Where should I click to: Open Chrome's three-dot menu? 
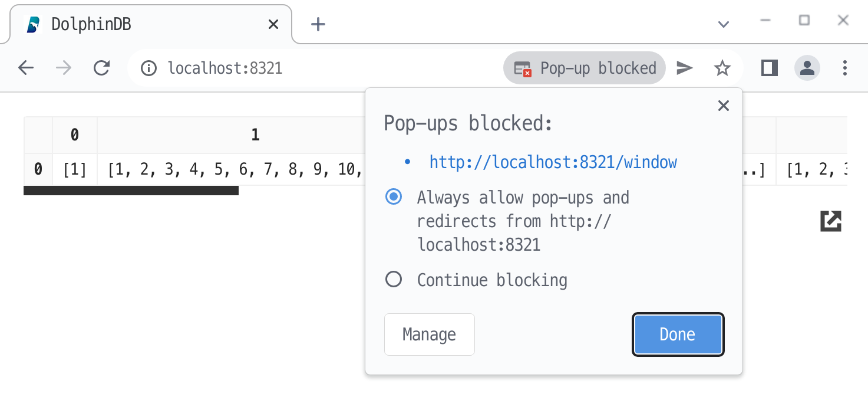pyautogui.click(x=844, y=68)
